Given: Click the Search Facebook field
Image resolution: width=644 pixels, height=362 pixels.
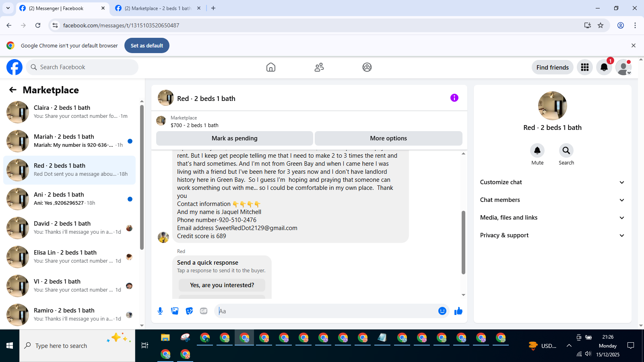Looking at the screenshot, I should pyautogui.click(x=82, y=67).
